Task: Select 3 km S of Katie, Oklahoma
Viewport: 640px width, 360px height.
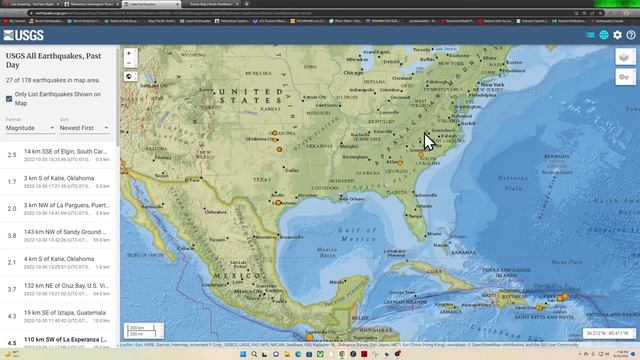Action: pyautogui.click(x=59, y=182)
